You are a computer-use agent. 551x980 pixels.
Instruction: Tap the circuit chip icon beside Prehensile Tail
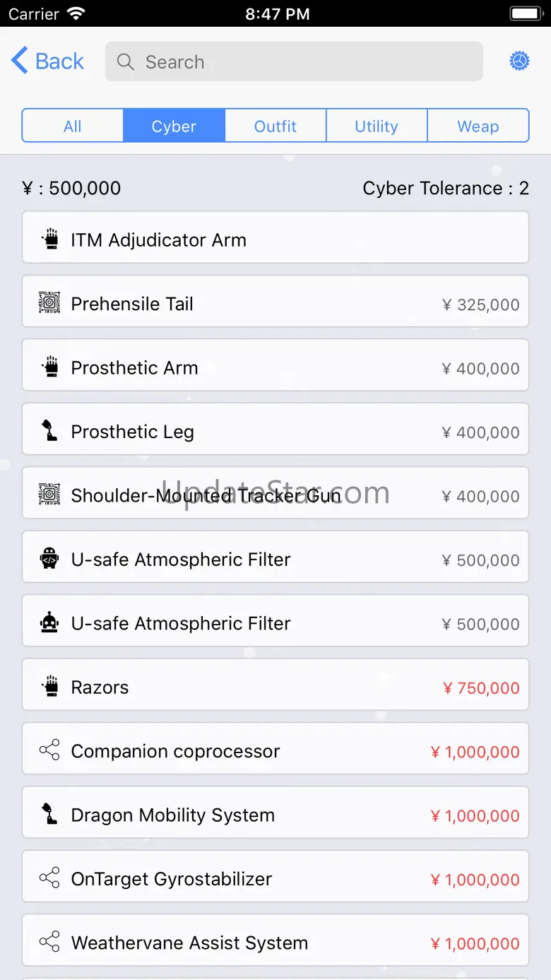click(49, 303)
